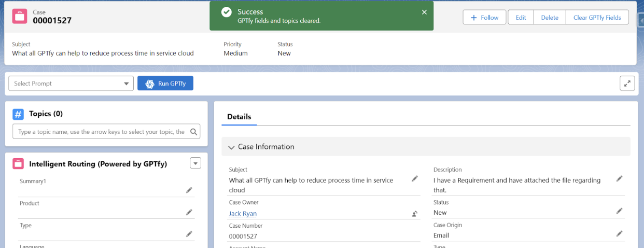
Task: Click the Change Owner icon
Action: click(415, 214)
